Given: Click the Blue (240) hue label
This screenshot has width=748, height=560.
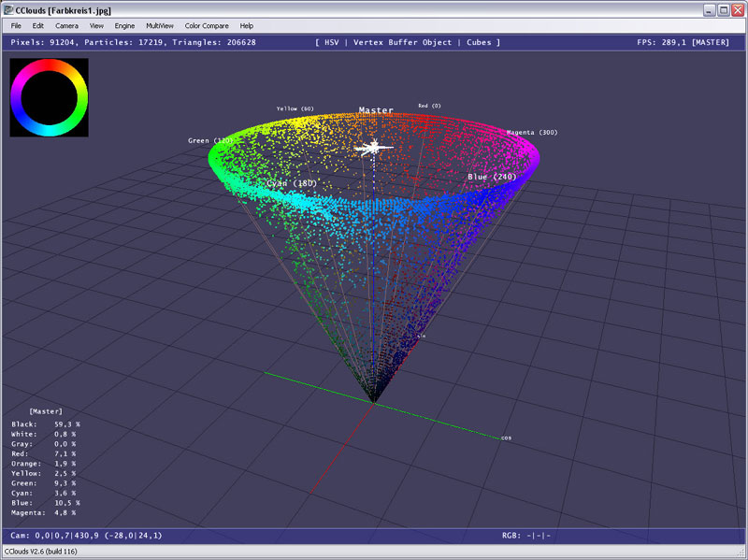Looking at the screenshot, I should [x=492, y=177].
